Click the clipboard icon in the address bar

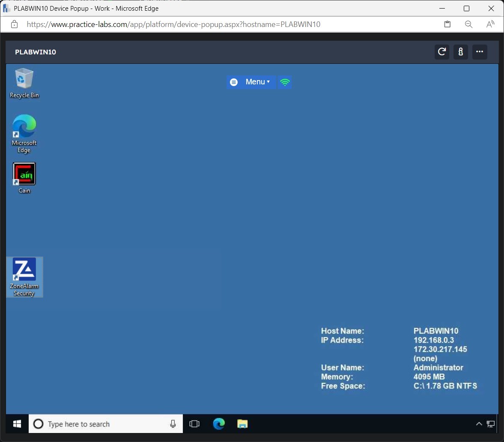(447, 24)
